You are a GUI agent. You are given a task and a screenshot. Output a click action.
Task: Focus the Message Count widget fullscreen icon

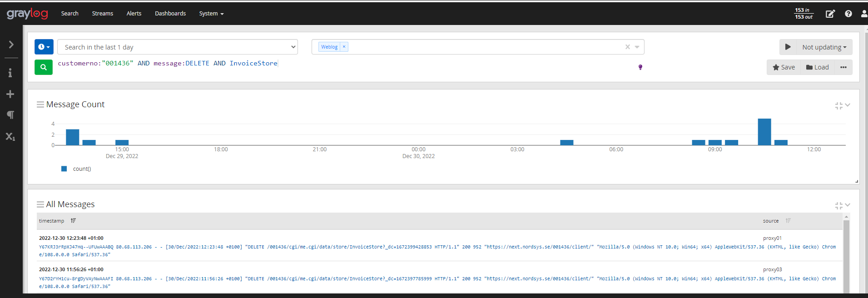coord(838,105)
